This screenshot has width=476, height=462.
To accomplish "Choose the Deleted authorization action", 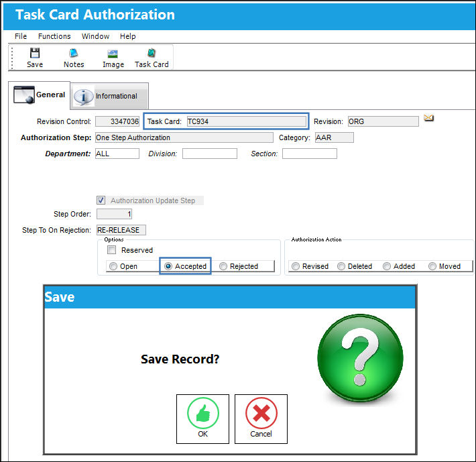I will pos(341,266).
